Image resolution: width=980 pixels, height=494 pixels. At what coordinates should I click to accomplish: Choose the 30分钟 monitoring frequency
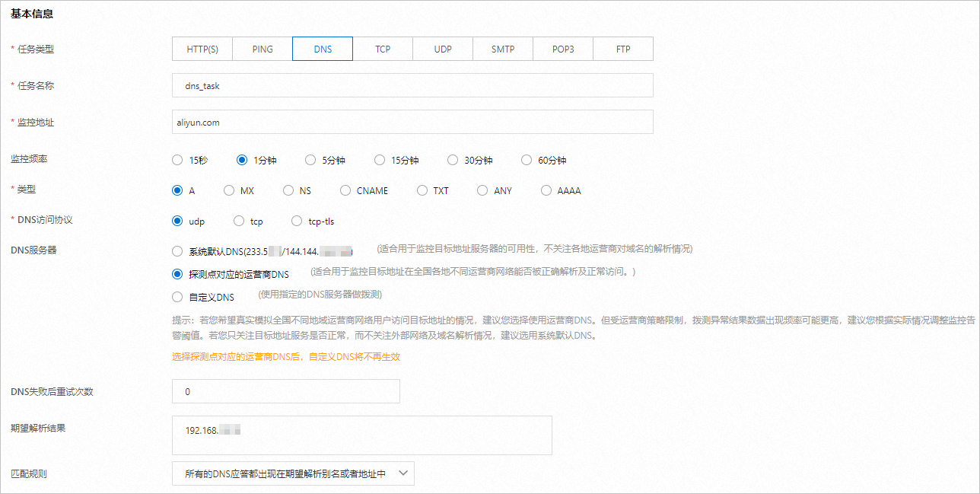[453, 160]
